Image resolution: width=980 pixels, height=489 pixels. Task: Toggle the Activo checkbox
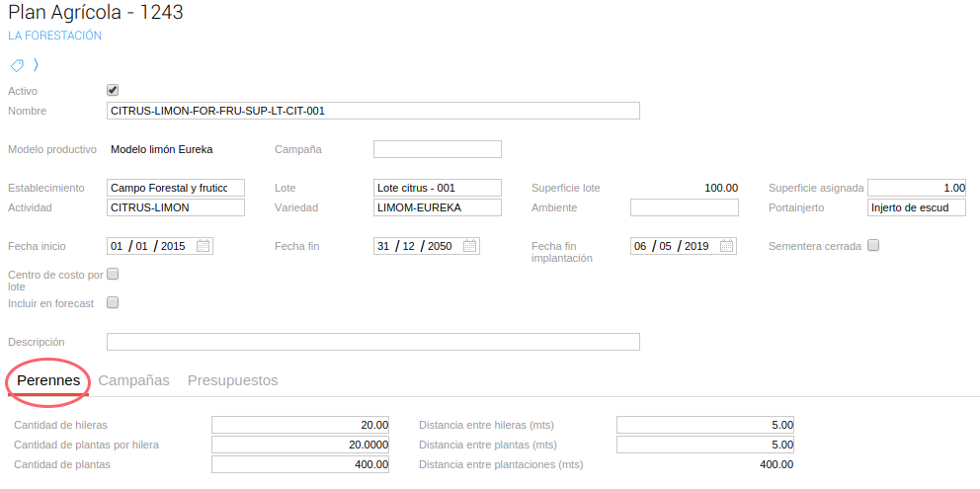point(113,90)
